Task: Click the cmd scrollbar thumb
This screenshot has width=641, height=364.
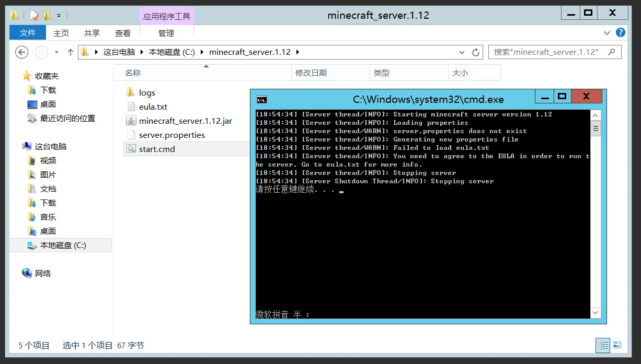Action: [x=596, y=128]
